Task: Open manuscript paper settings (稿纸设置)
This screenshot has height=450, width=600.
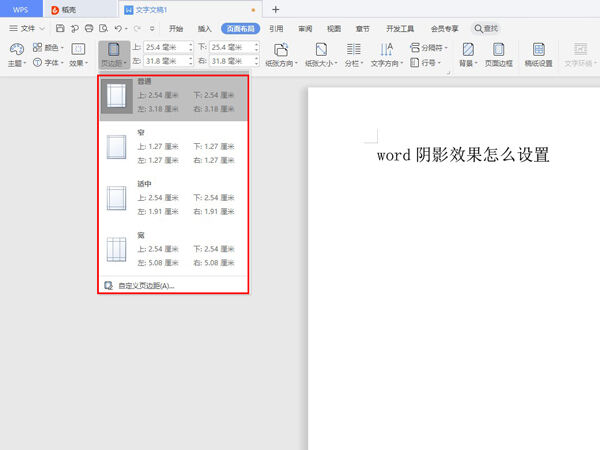Action: point(538,49)
